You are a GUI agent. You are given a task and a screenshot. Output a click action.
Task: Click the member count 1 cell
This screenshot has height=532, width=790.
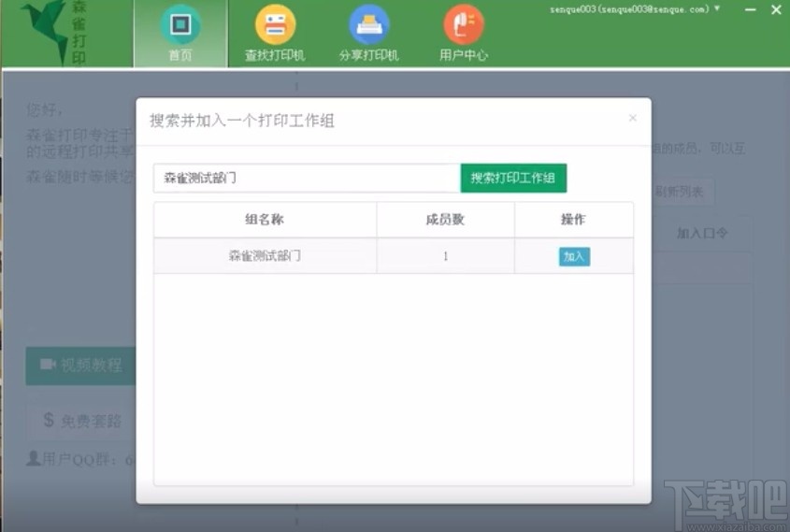[445, 256]
